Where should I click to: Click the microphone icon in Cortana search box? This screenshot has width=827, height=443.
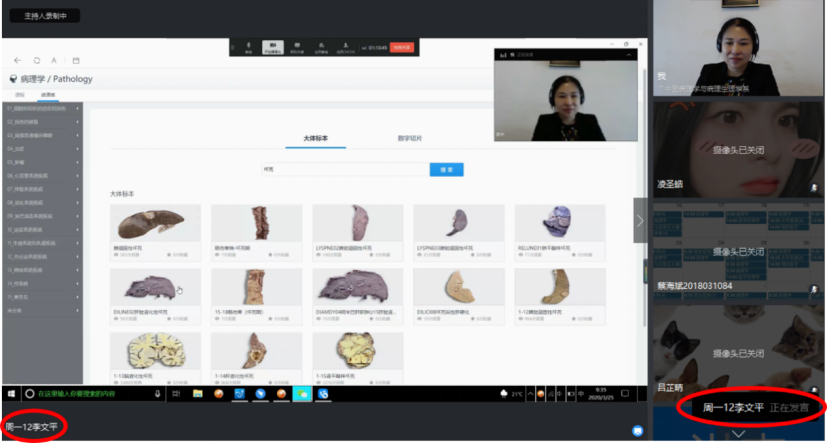[159, 394]
